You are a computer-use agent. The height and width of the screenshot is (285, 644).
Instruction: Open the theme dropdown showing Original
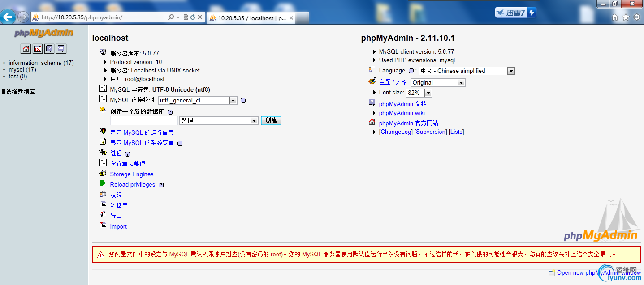click(438, 82)
